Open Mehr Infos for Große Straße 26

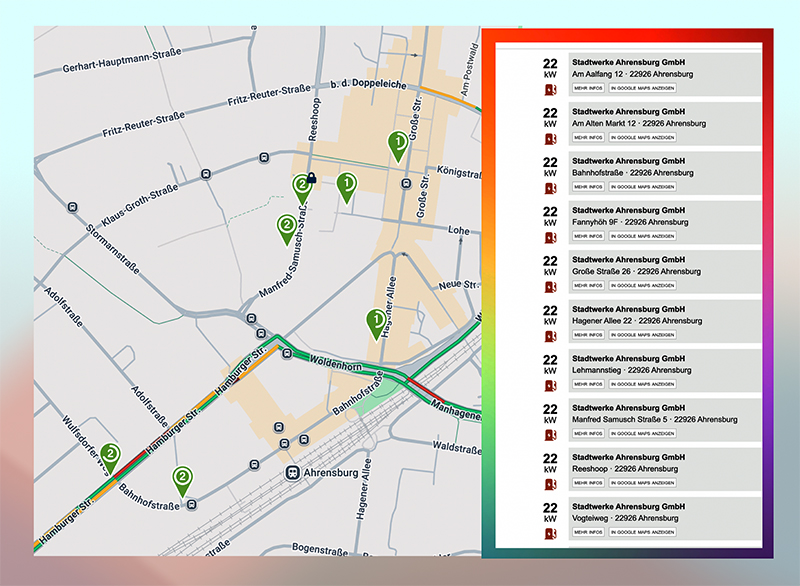coord(588,286)
